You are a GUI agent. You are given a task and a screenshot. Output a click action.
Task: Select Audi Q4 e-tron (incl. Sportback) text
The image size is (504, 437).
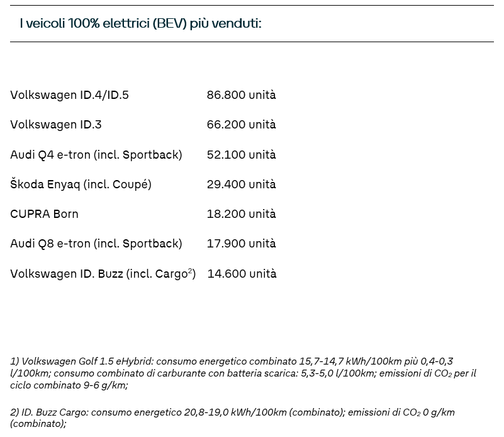point(96,155)
